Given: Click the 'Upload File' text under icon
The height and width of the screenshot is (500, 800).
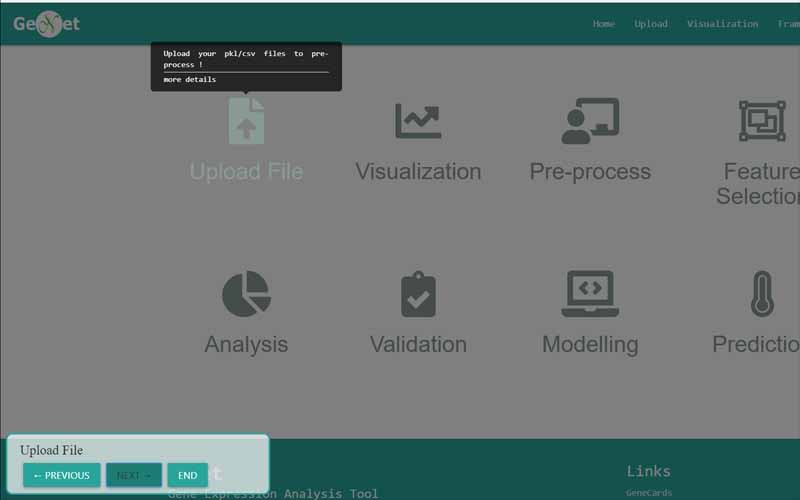Looking at the screenshot, I should [246, 172].
